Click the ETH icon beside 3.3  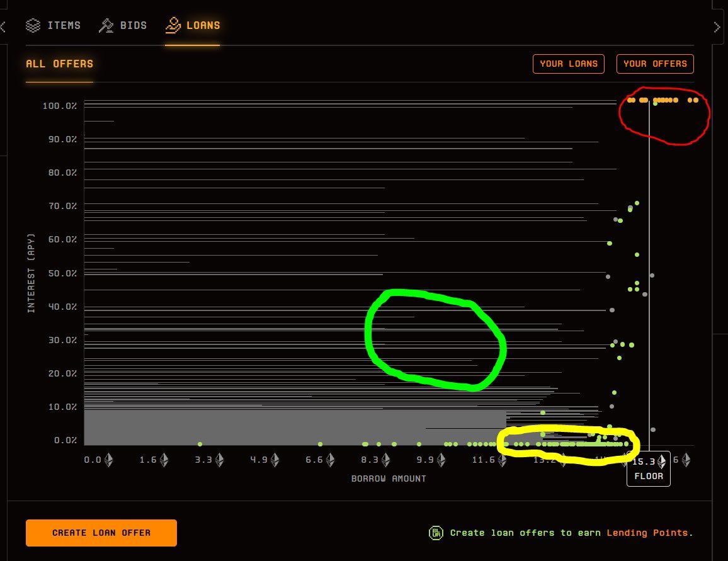tap(220, 460)
